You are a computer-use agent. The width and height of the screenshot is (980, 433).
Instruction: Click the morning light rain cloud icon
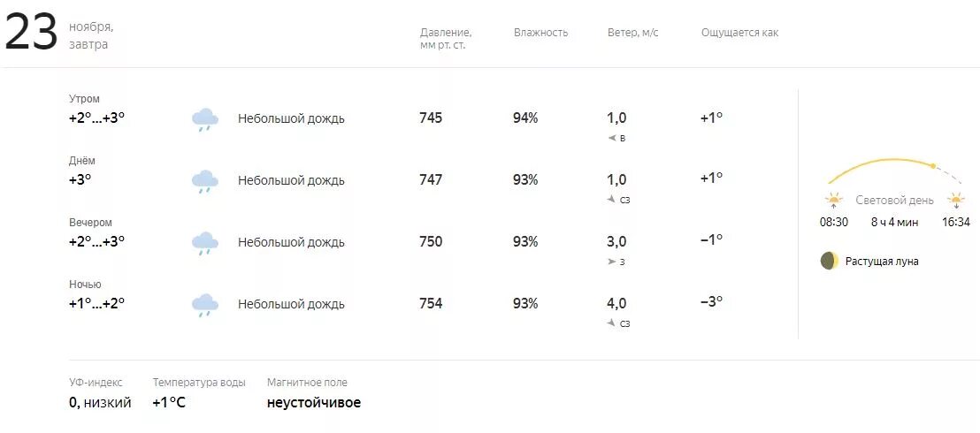click(x=205, y=119)
